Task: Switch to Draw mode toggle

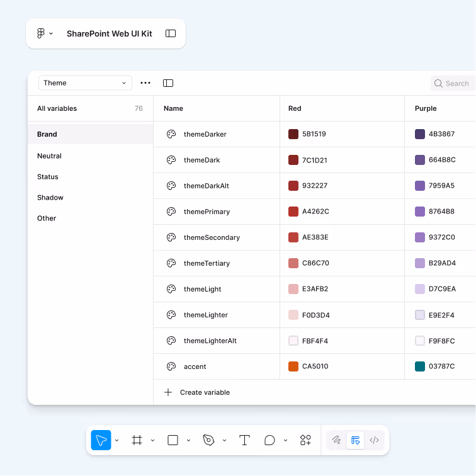Action: (x=336, y=440)
